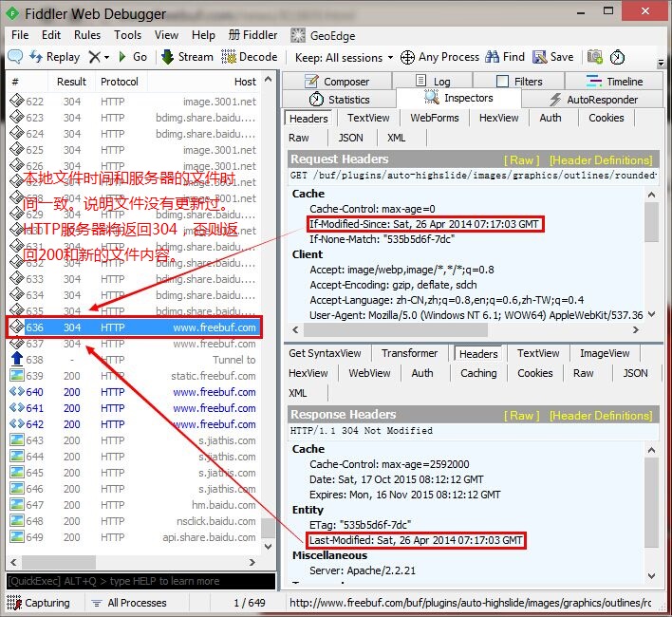Click the session list horizontal scrollbar right arrow
The height and width of the screenshot is (617, 672).
click(x=252, y=562)
